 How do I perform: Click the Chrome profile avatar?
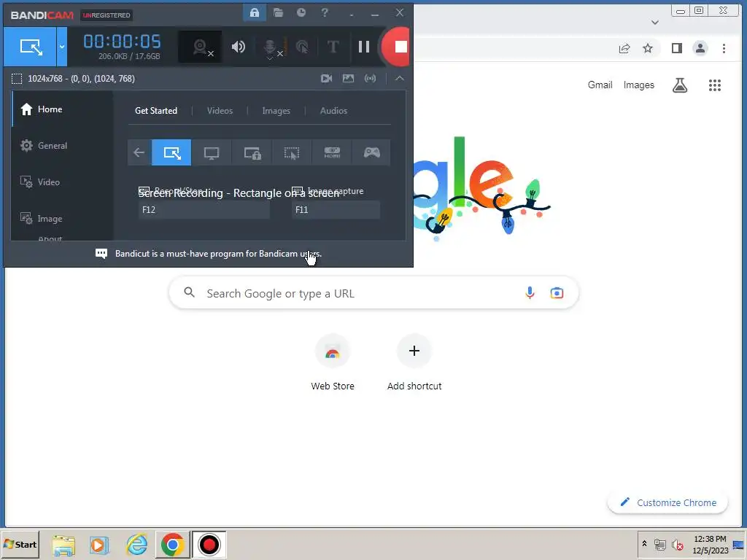(700, 48)
